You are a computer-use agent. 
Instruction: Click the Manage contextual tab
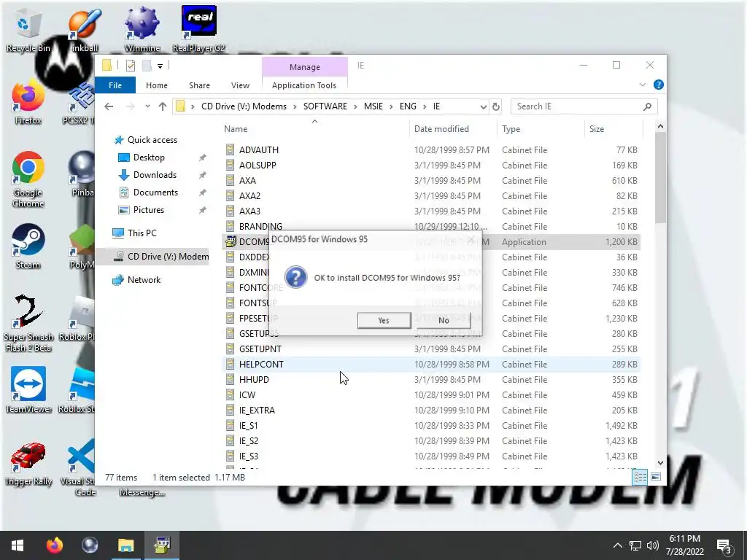click(304, 67)
